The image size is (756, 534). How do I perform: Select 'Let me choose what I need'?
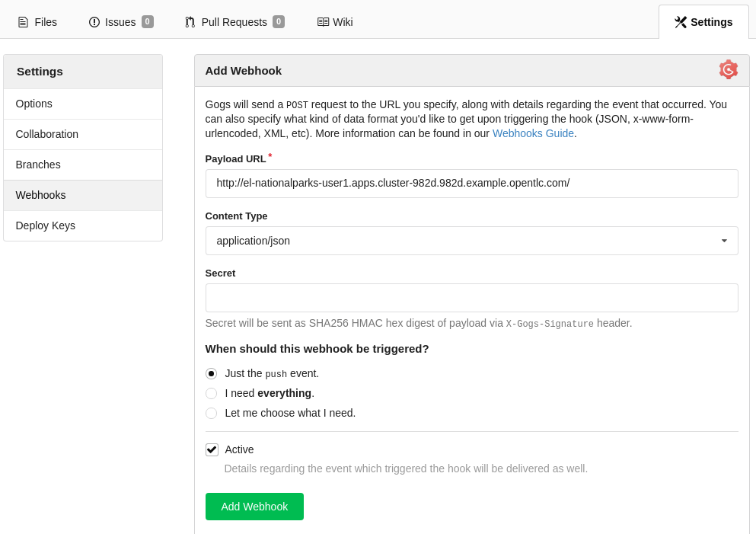point(211,413)
